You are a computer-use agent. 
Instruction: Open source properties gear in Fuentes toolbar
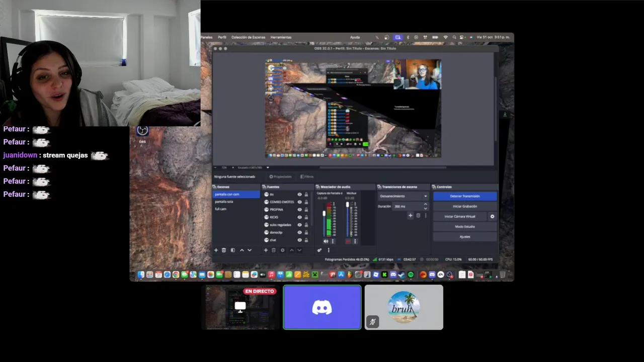[x=283, y=250]
